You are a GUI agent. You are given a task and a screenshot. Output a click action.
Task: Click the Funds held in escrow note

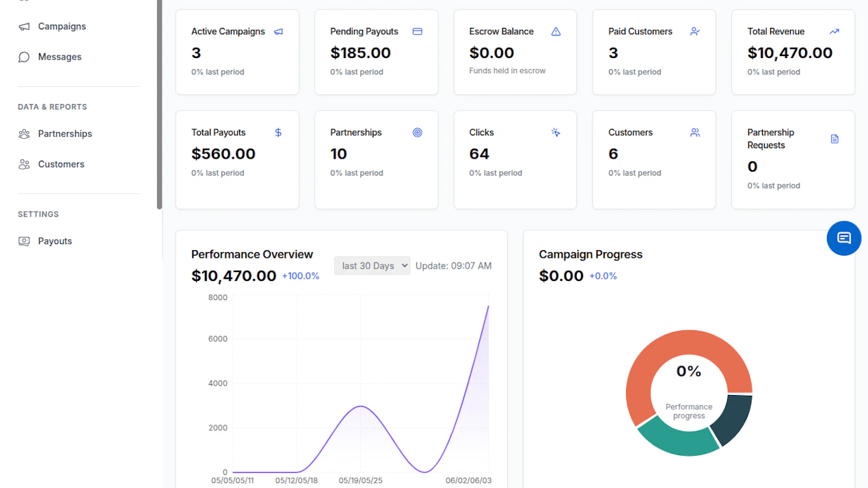point(507,70)
